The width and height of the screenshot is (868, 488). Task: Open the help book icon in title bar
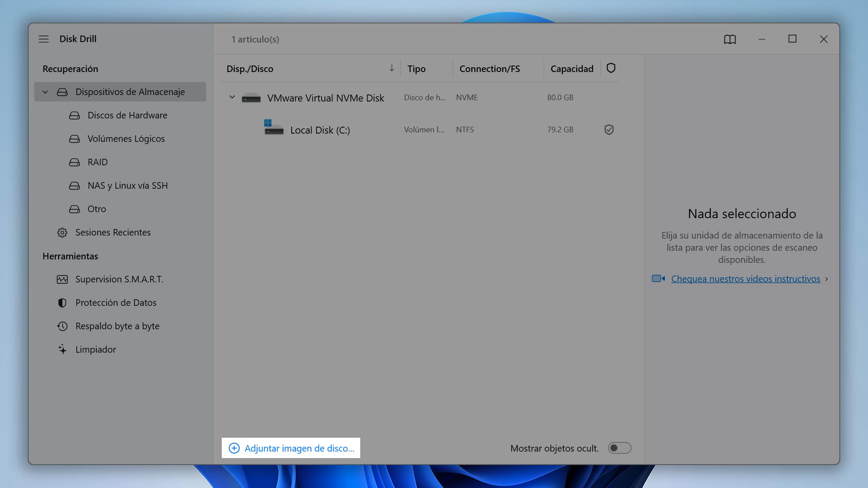[x=730, y=39]
